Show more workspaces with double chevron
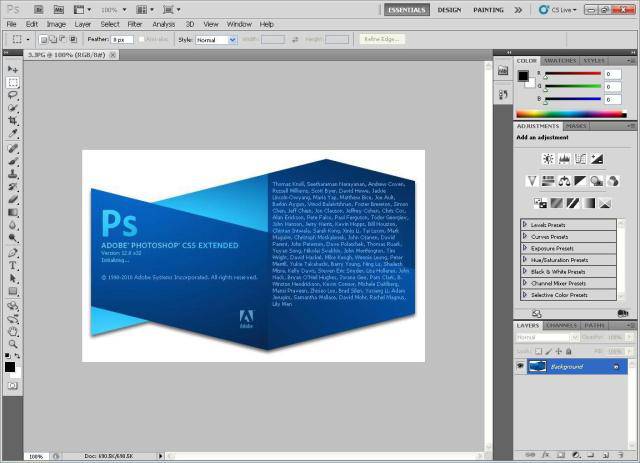Viewport: 640px width, 463px height. 518,10
